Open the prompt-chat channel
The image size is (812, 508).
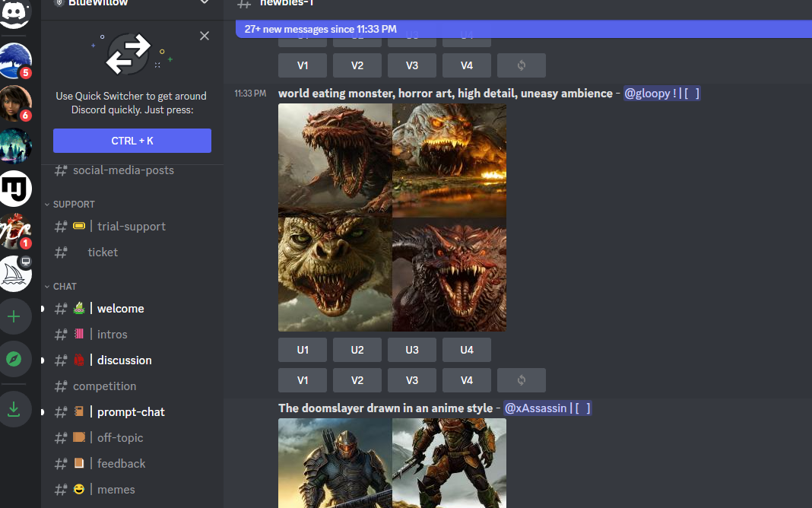[132, 412]
